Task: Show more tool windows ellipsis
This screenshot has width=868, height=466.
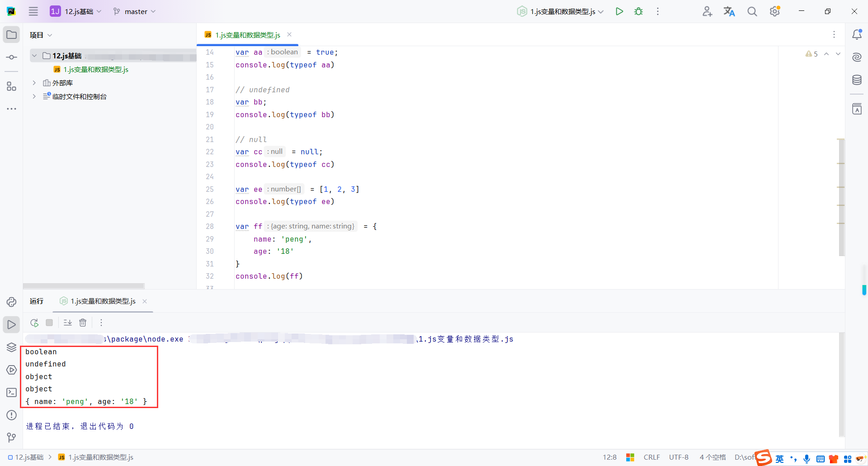Action: 12,109
